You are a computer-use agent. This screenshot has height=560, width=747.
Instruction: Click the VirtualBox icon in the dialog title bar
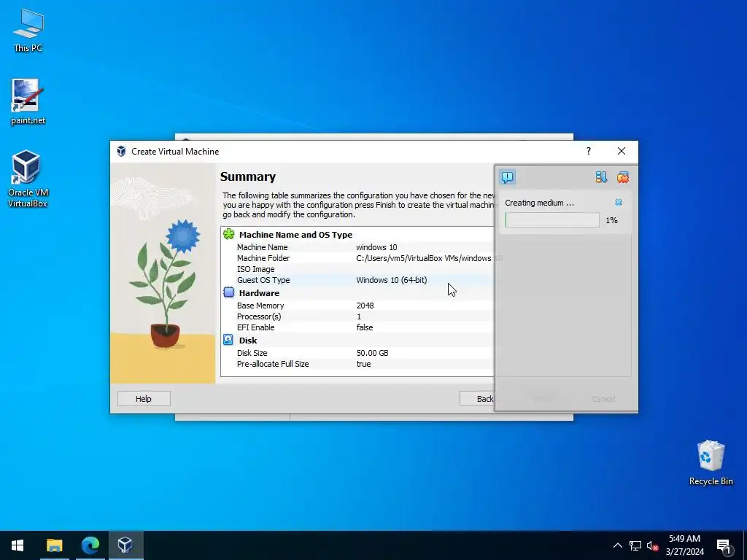point(122,152)
